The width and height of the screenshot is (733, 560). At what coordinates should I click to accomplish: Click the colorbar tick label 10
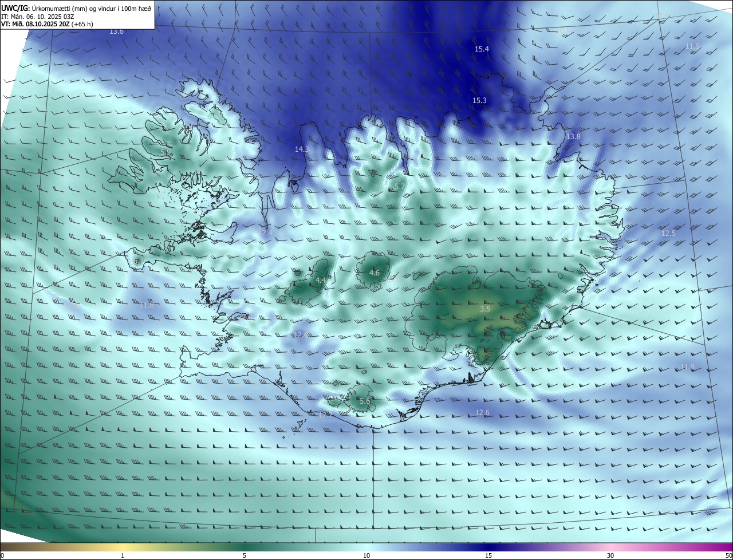tap(366, 555)
